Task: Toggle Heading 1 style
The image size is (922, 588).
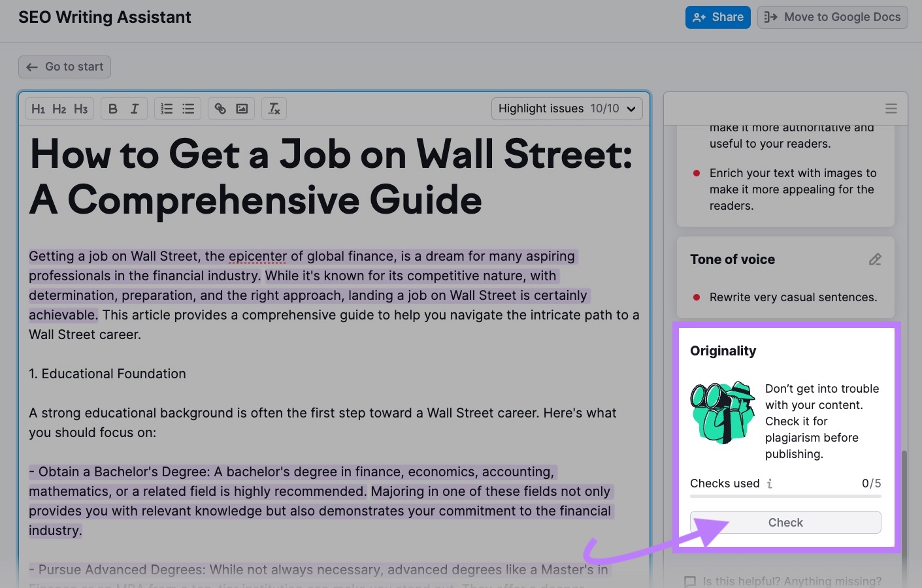Action: click(39, 108)
